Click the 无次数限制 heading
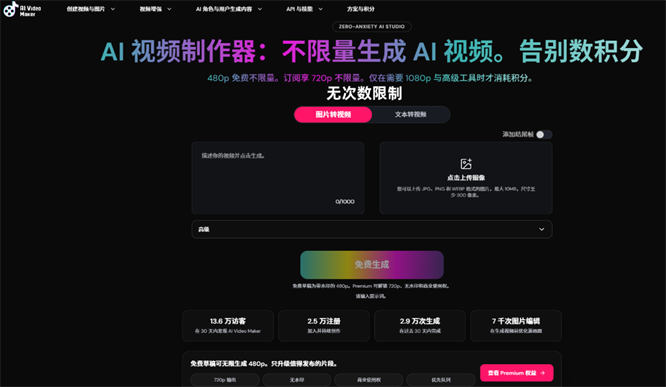The width and height of the screenshot is (666, 387). (x=364, y=93)
